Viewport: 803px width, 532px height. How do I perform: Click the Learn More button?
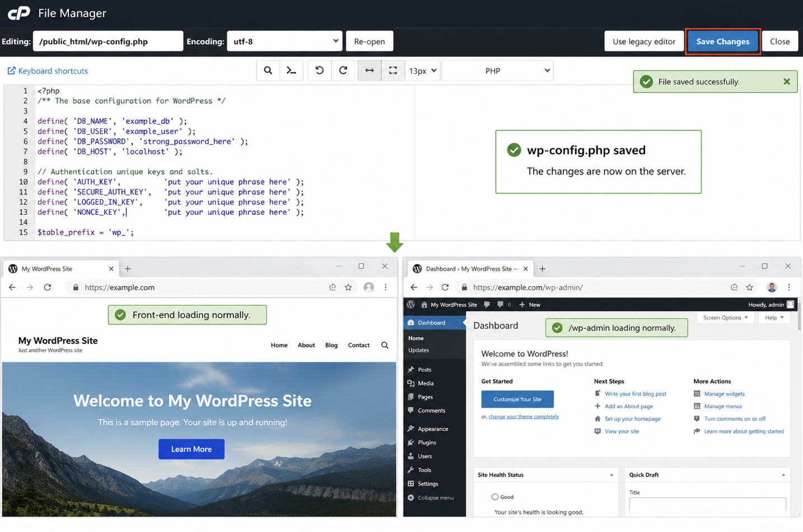point(191,449)
